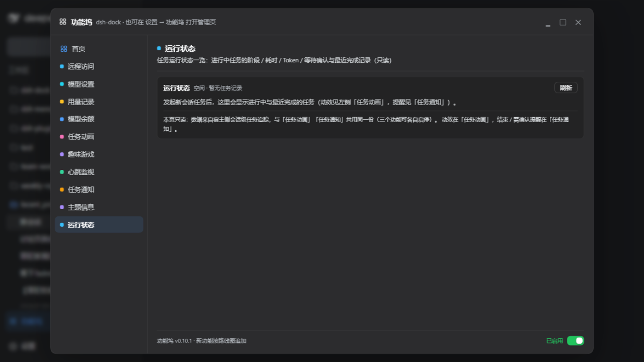Viewport: 644px width, 362px height.
Task: Click the 空闲 · 暂无任务记录 status text
Action: (x=218, y=88)
